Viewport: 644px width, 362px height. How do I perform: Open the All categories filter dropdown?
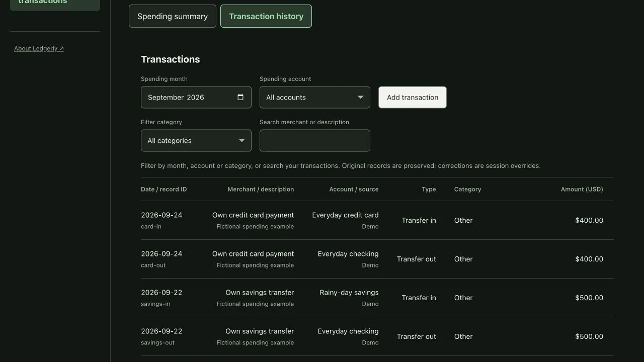196,141
